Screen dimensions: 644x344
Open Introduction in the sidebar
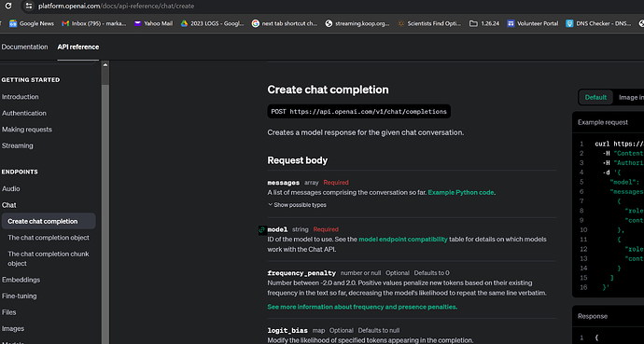21,97
